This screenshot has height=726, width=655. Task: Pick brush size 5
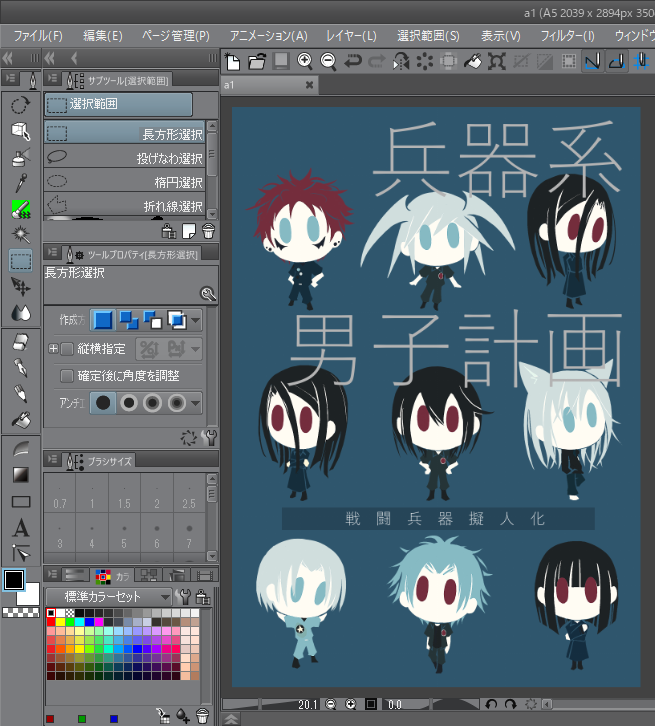(x=124, y=533)
